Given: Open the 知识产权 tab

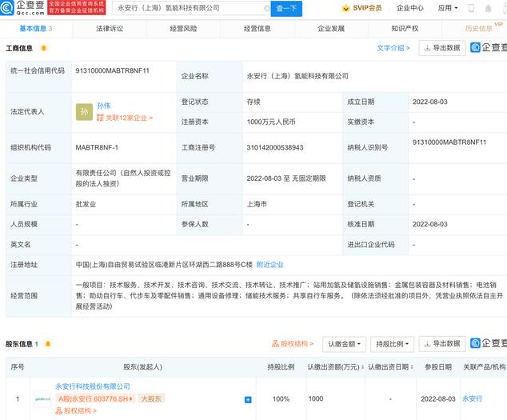Looking at the screenshot, I should [x=405, y=28].
